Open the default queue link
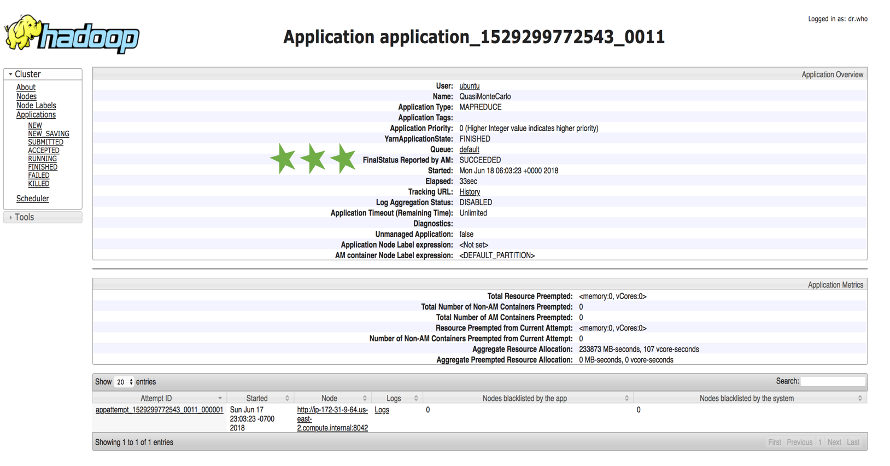 [x=469, y=149]
